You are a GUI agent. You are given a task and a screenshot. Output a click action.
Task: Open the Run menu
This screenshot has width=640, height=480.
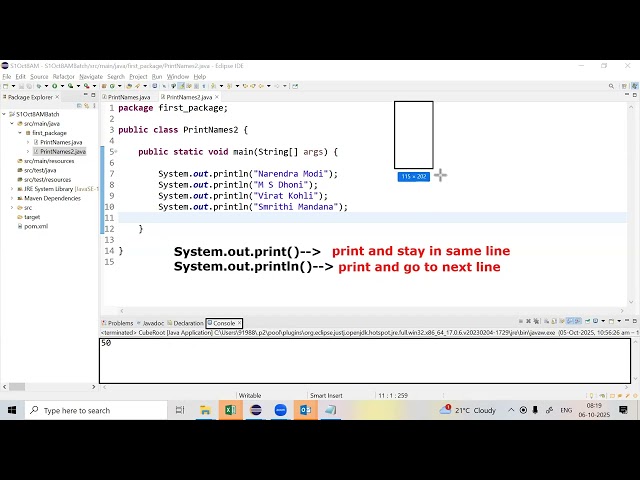click(157, 77)
